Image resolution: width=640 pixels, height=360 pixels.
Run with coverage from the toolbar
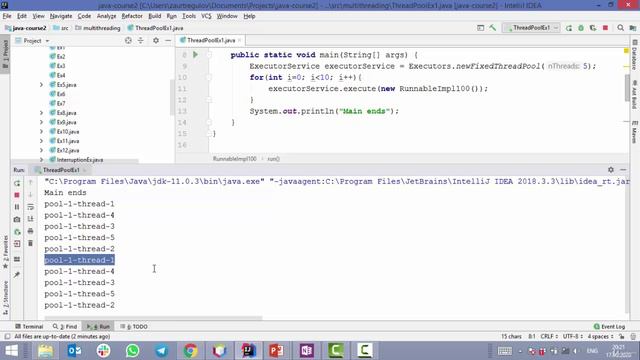tap(593, 28)
